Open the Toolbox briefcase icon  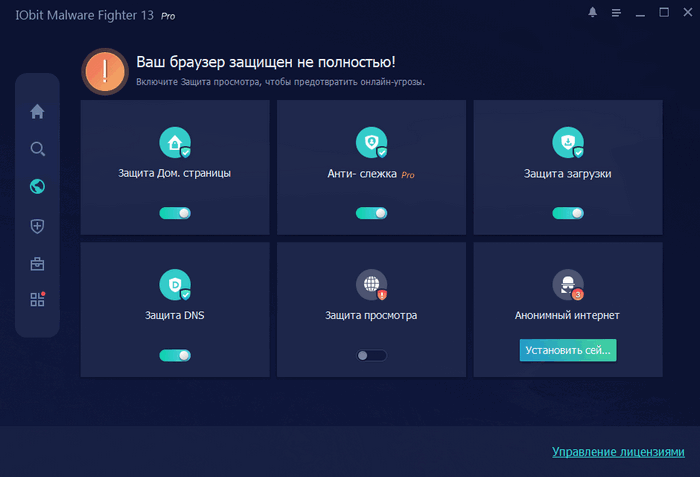coord(37,264)
